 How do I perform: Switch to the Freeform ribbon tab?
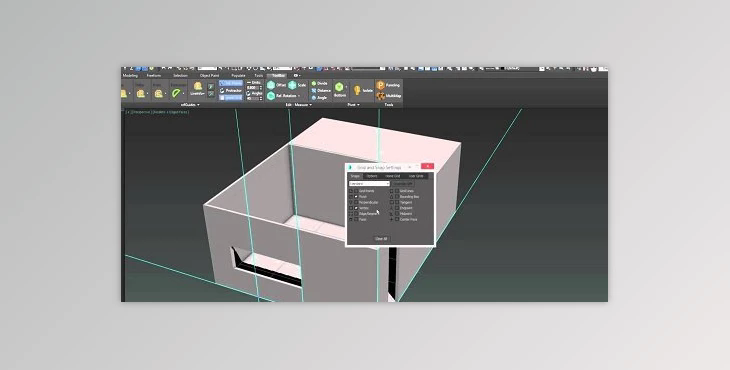point(154,75)
